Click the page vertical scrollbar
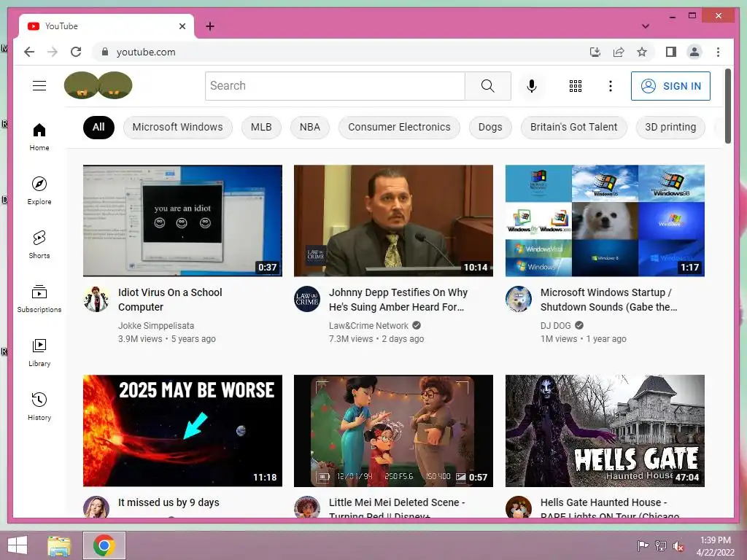 727,106
